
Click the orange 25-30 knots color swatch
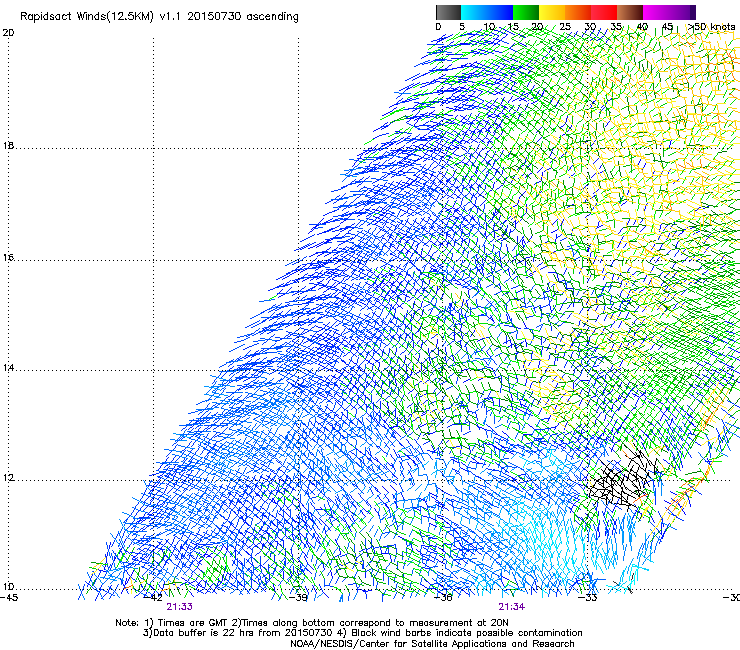point(578,12)
